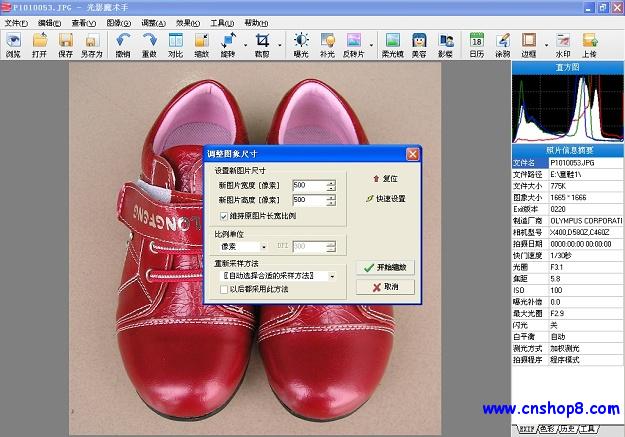
Task: Decrease height with the stepper down arrow
Action: (x=331, y=203)
